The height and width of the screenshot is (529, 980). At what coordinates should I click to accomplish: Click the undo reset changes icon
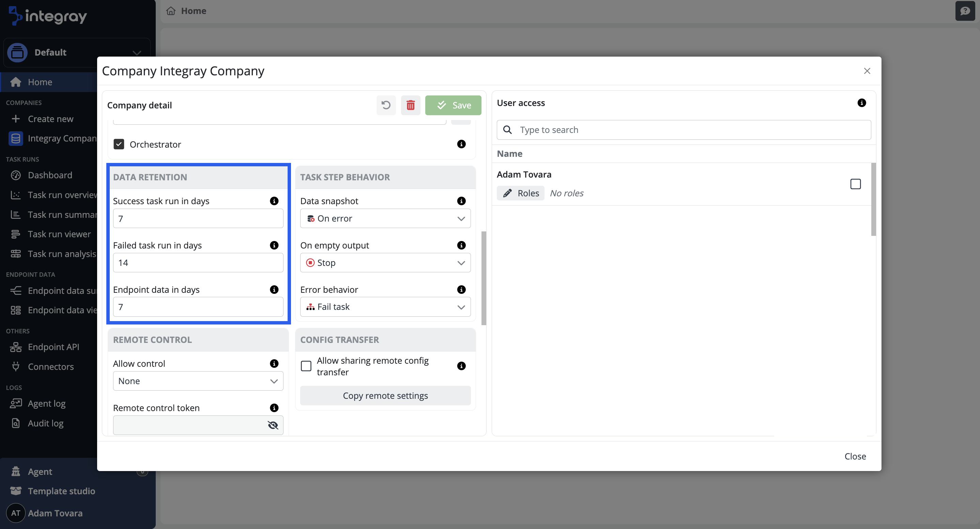click(x=386, y=105)
